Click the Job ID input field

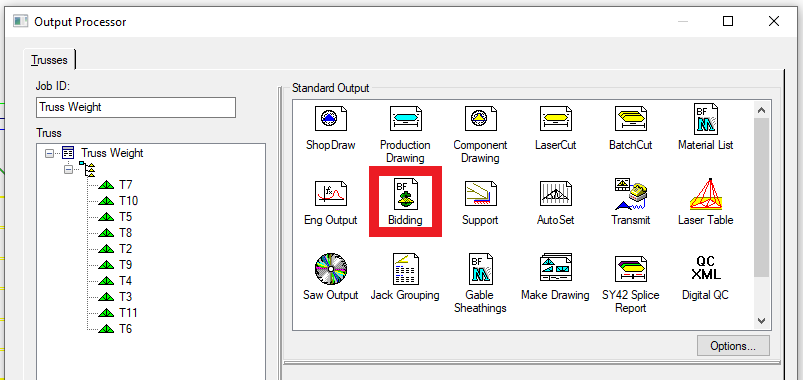click(x=136, y=108)
